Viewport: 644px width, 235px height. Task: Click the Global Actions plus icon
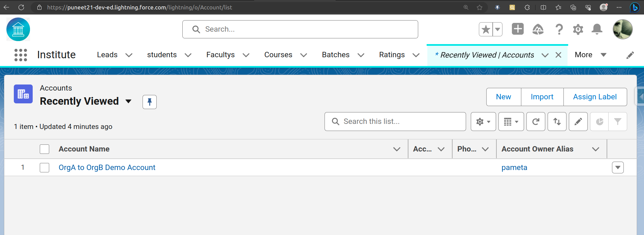coord(518,29)
